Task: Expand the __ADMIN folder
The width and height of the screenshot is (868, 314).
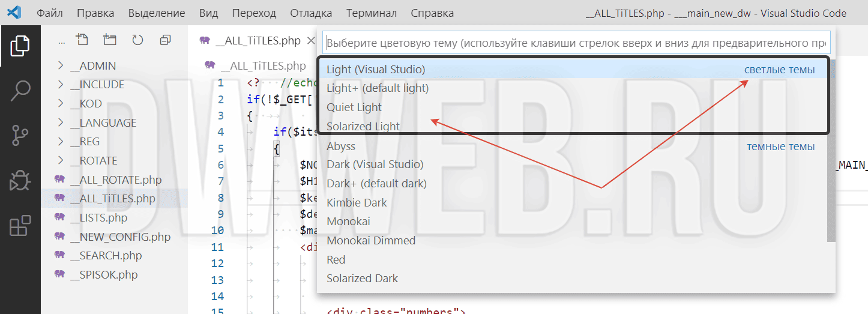Action: [x=61, y=65]
